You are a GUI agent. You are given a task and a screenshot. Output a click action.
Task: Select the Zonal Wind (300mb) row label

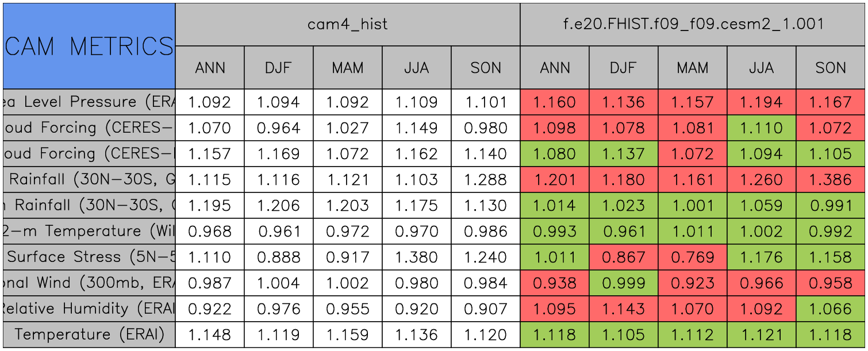tap(89, 283)
